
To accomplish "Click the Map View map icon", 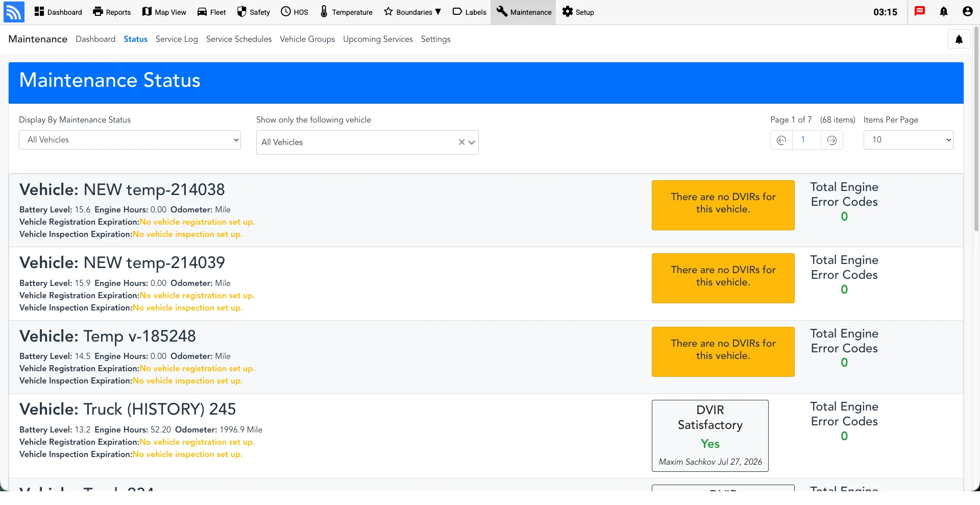I will (147, 11).
